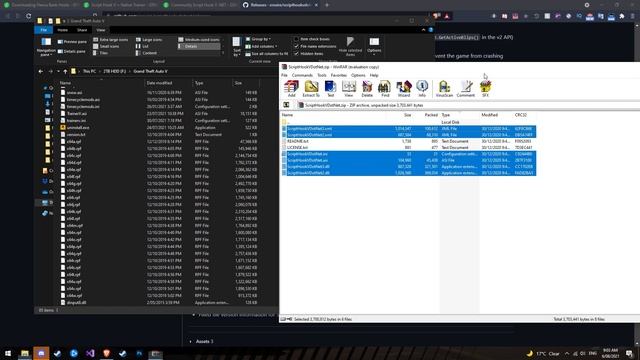Show archive Info in WinRAR
The image size is (640, 360).
click(x=422, y=89)
